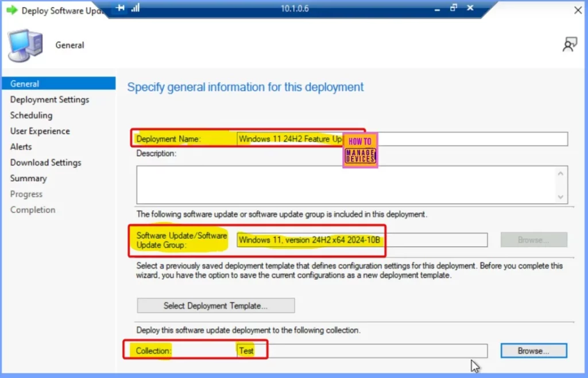Open the User Experience page
The image size is (588, 378).
coord(40,131)
